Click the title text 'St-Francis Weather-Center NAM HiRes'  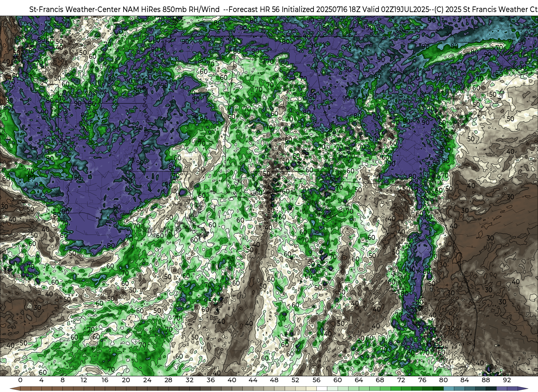coord(95,10)
